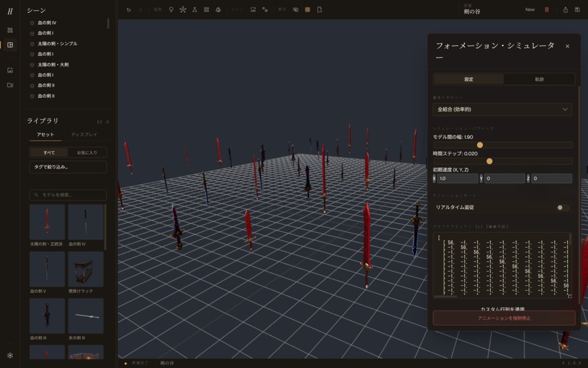
Task: Adjust the モデル間の幅 slider handle
Action: click(479, 145)
